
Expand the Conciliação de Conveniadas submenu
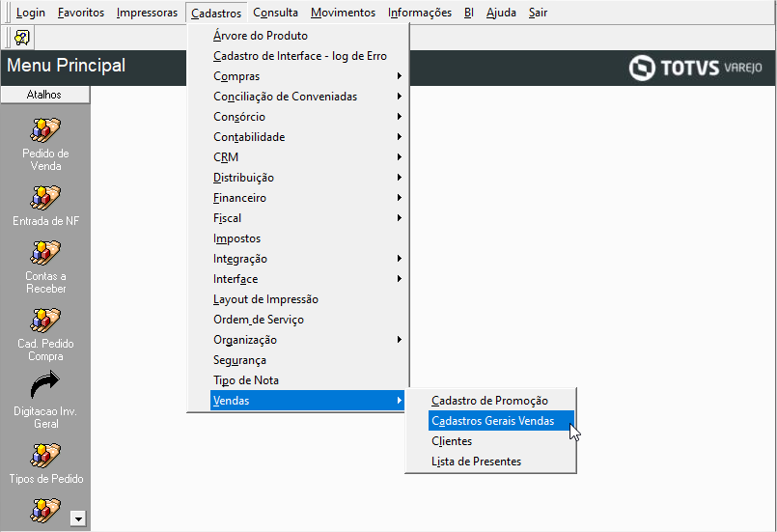click(x=307, y=97)
